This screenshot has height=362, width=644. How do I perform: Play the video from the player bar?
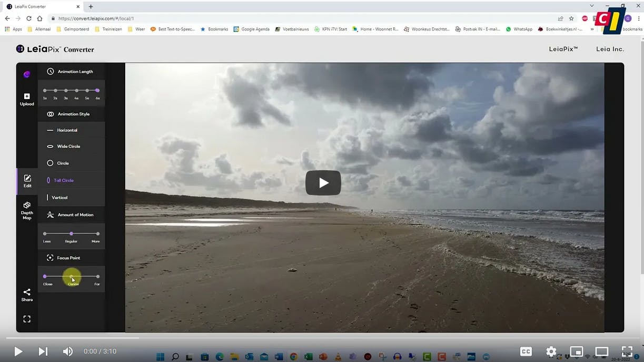point(18,351)
